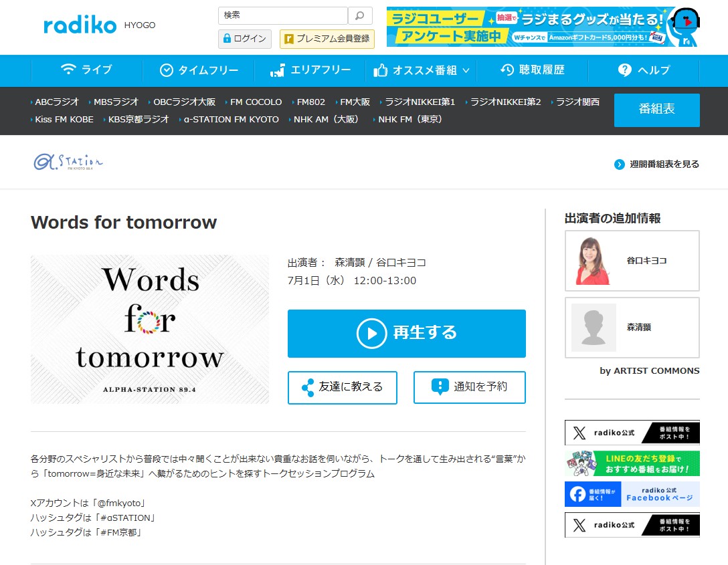Click the search magnifier icon button
This screenshot has width=728, height=565.
tap(360, 16)
